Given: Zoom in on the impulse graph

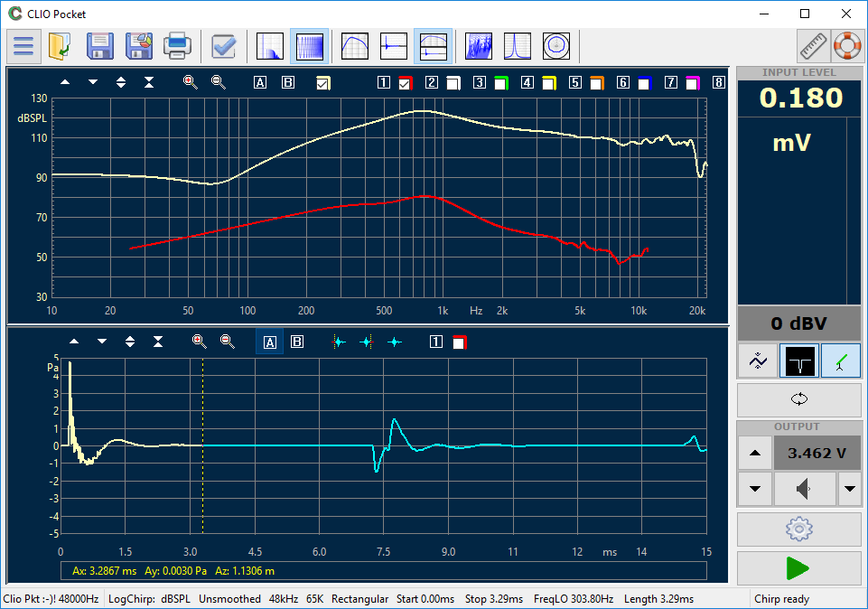Looking at the screenshot, I should [x=200, y=342].
